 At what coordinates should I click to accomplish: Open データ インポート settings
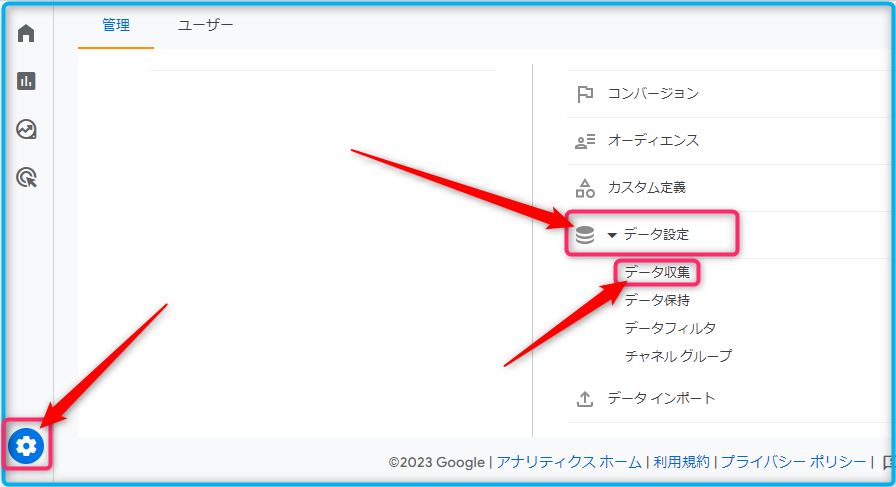point(661,398)
